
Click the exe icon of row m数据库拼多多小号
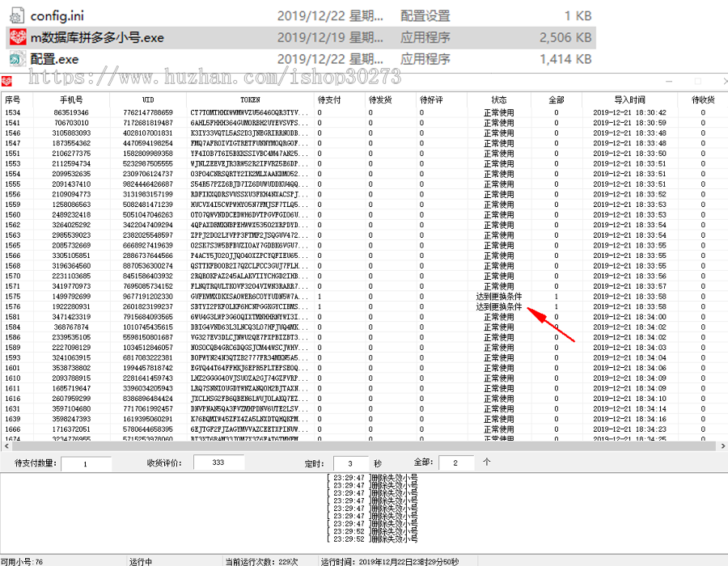(x=18, y=36)
